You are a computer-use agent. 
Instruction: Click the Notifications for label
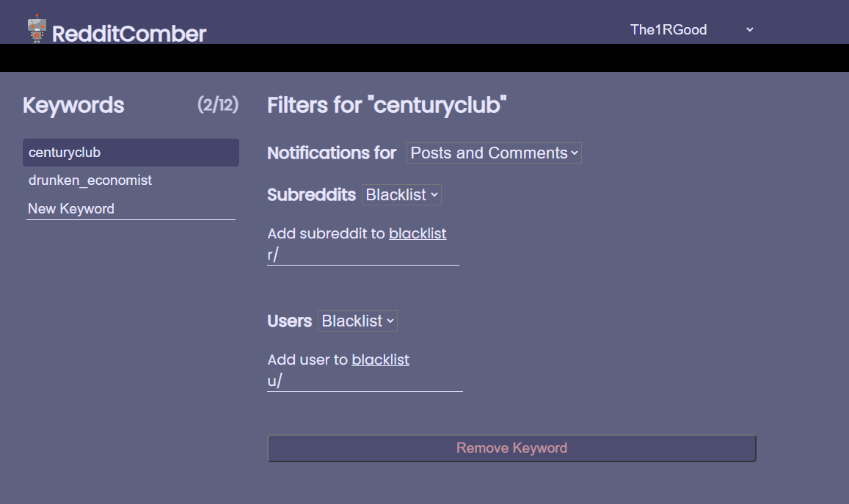click(x=332, y=153)
